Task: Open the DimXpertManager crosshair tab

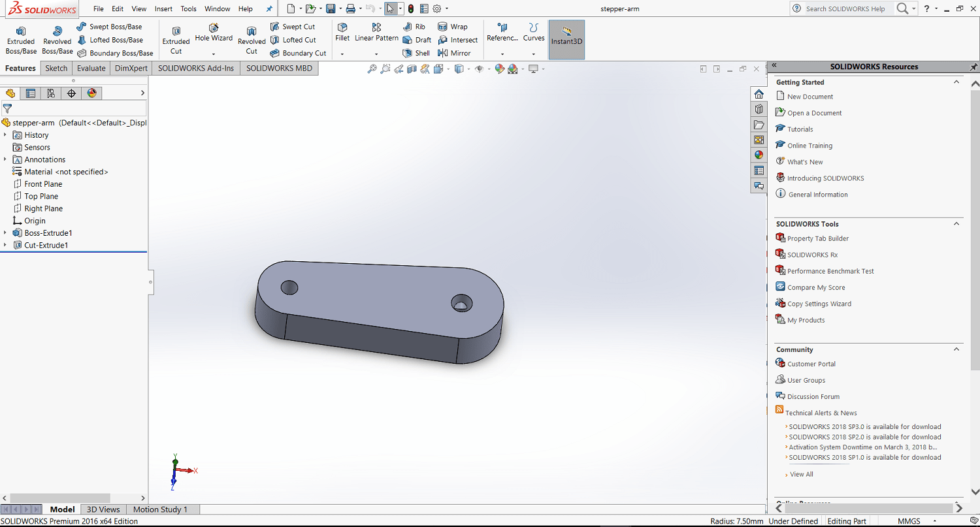Action: (71, 93)
